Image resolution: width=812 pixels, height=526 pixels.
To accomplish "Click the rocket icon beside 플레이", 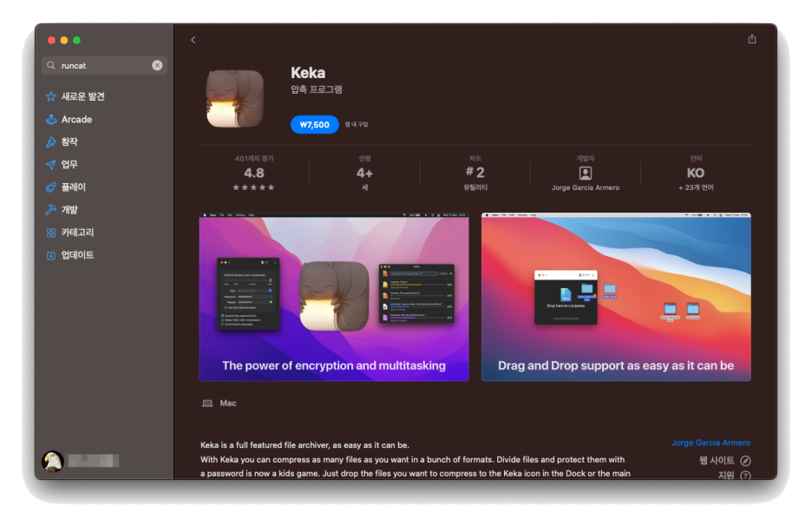I will [50, 187].
